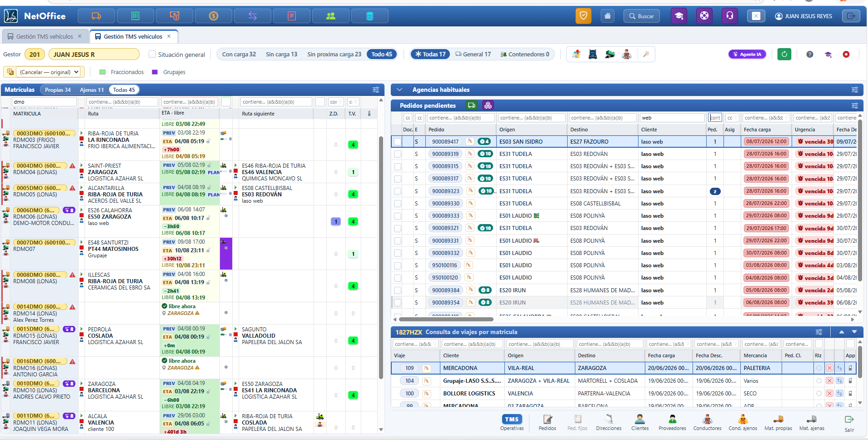Open Matrículas panel settings sliders icon
Viewport: 868px width, 440px height.
click(x=376, y=90)
